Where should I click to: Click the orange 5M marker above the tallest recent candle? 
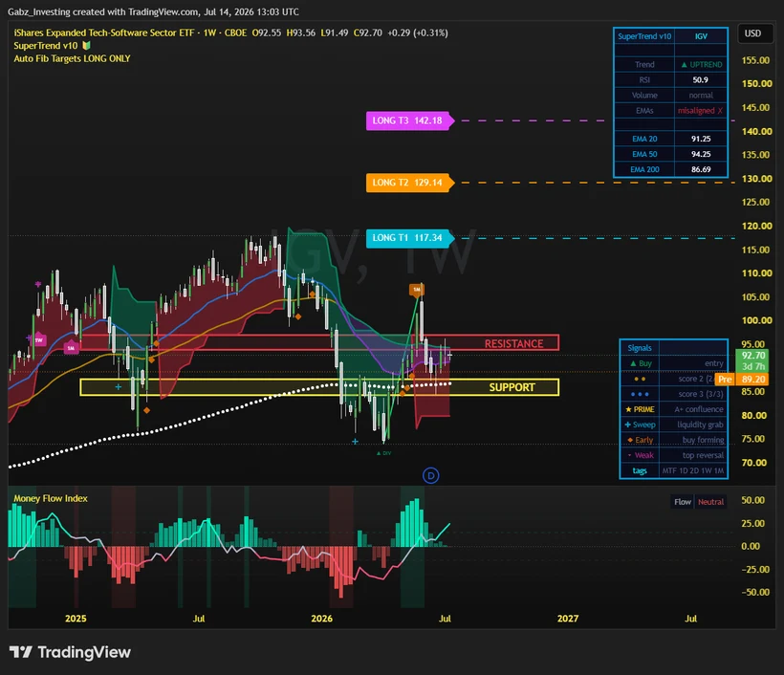coord(417,290)
